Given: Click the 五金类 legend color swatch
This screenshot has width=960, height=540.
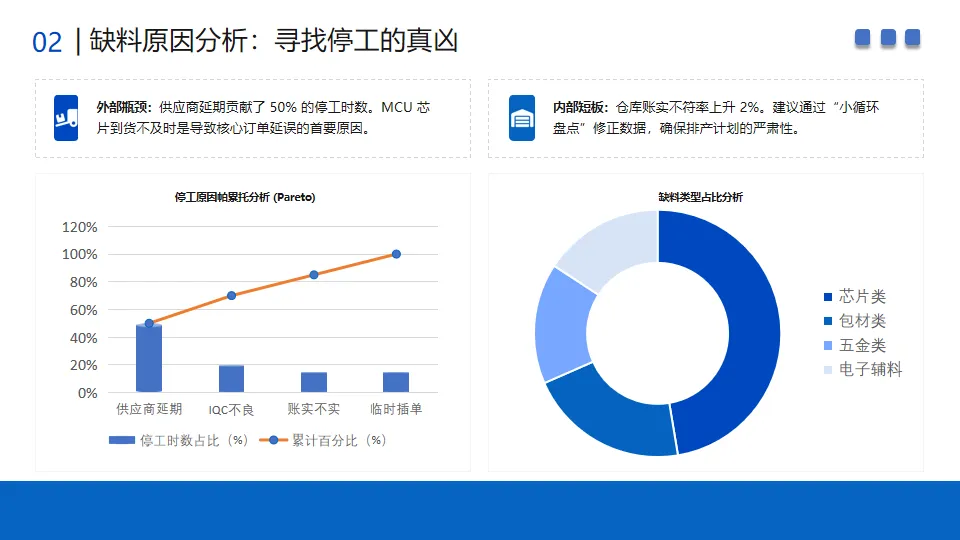Looking at the screenshot, I should pyautogui.click(x=828, y=345).
